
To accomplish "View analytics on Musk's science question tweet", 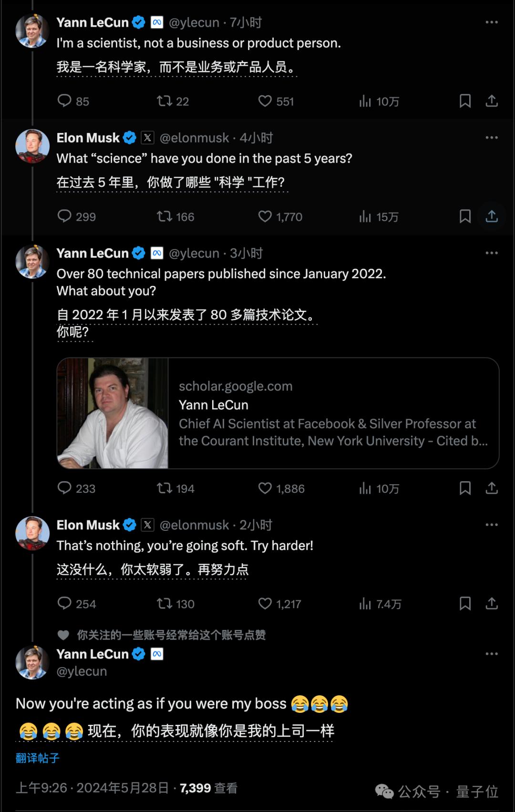I will point(365,217).
